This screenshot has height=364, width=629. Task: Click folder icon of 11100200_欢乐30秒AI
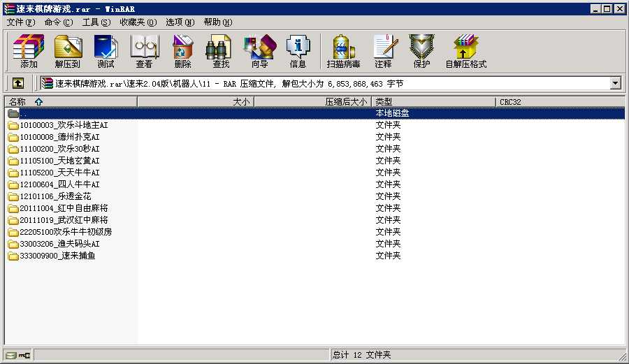coord(13,149)
